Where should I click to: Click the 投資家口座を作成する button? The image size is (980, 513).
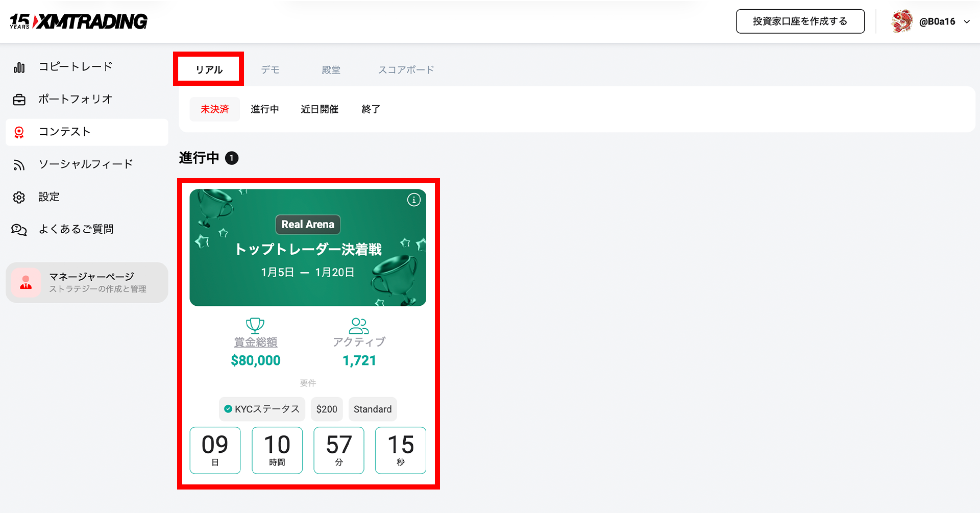click(800, 21)
